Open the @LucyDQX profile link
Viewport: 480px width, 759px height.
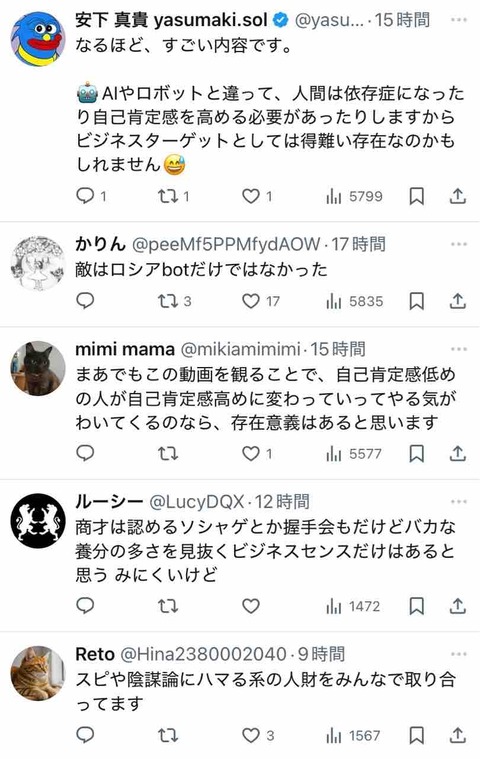196,502
